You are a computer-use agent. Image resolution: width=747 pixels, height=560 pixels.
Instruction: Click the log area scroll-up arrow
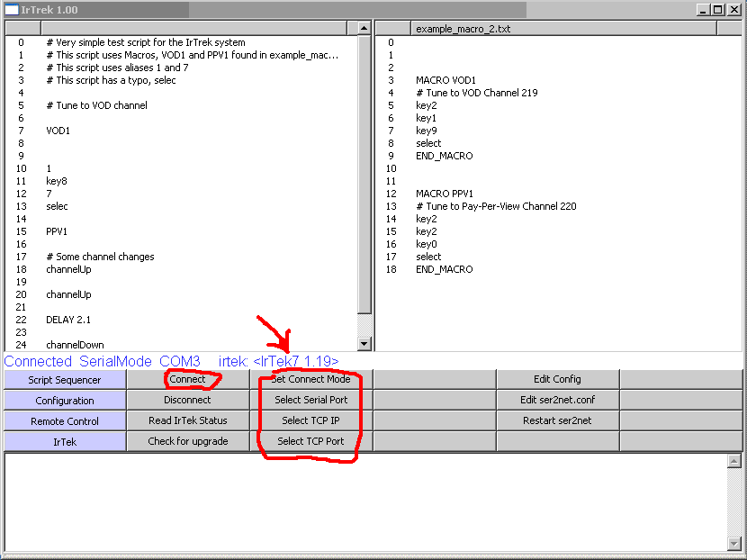734,461
